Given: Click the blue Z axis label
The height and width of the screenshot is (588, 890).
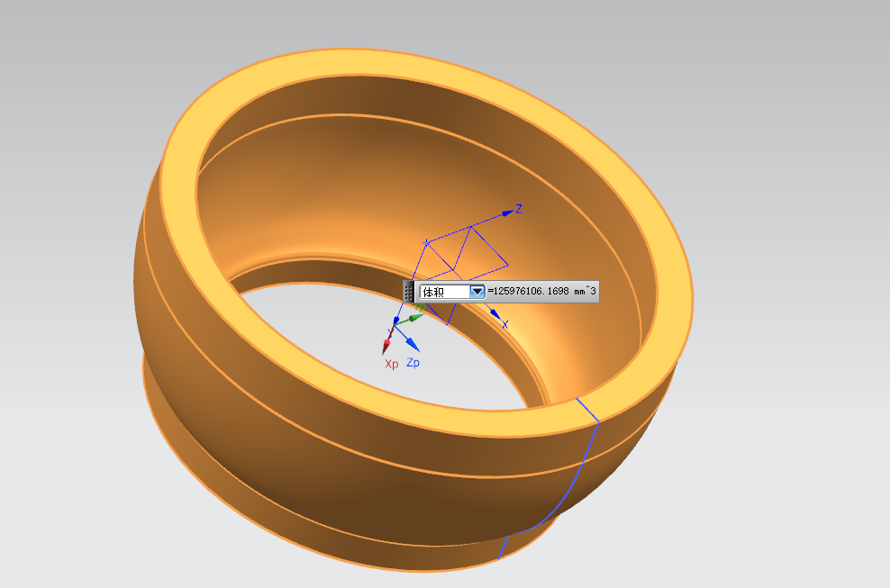Looking at the screenshot, I should 518,209.
